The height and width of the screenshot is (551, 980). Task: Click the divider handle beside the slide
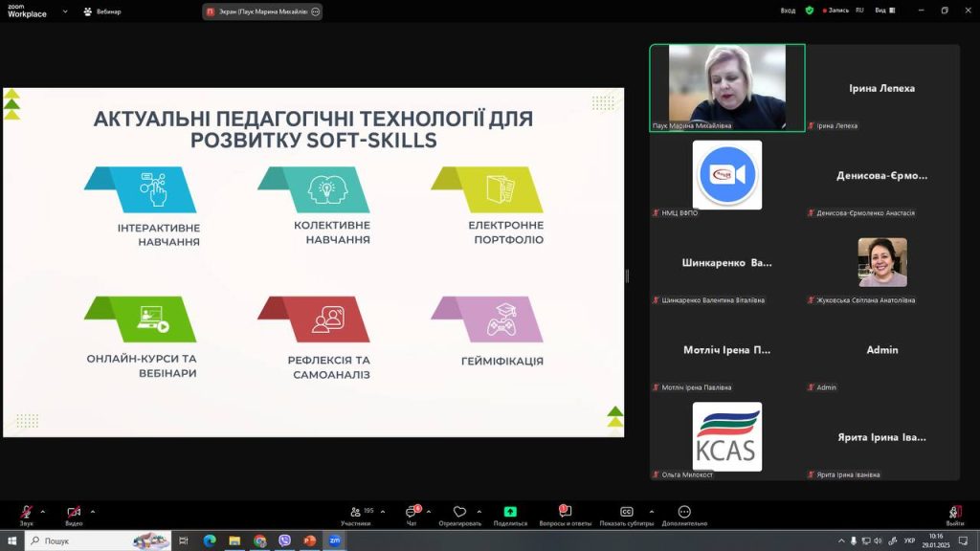pos(627,276)
